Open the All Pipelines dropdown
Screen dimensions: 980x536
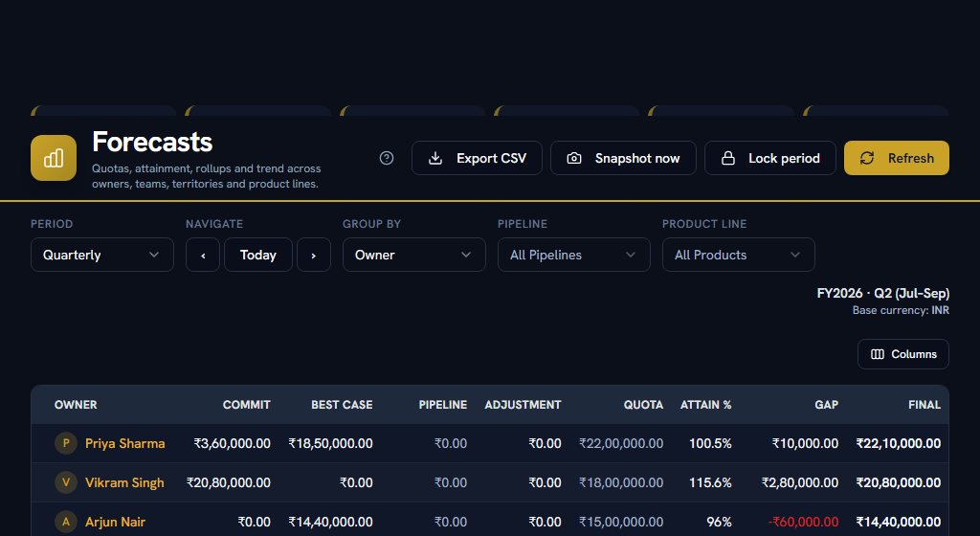tap(574, 255)
